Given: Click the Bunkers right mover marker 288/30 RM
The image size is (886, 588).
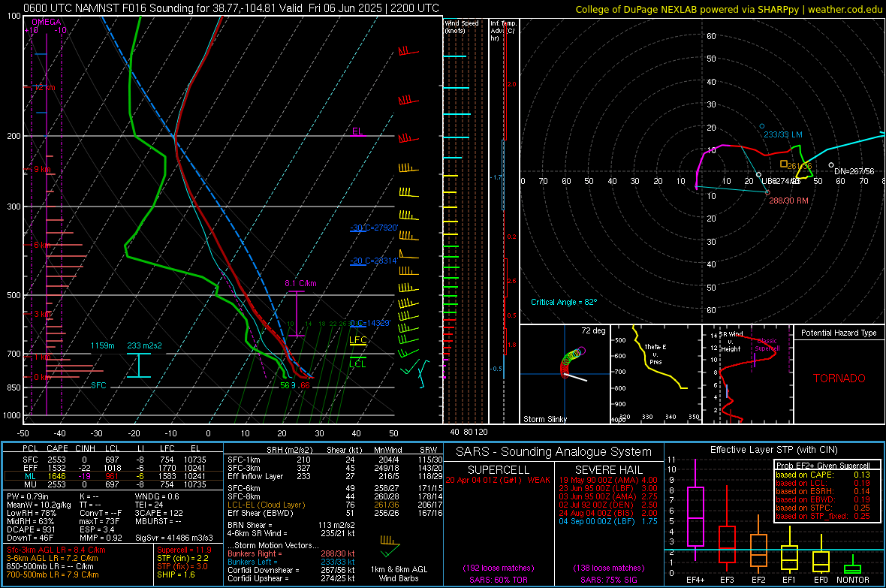Looking at the screenshot, I should coord(767,193).
